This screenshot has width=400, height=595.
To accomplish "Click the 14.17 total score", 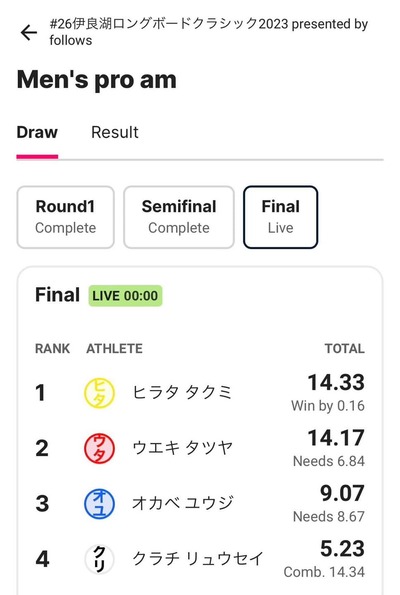I will (336, 438).
